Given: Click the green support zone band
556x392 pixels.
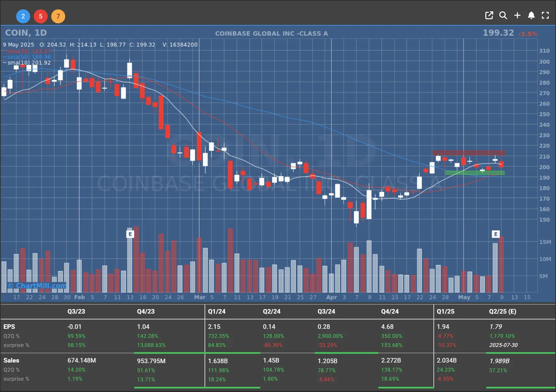Looking at the screenshot, I should point(475,173).
